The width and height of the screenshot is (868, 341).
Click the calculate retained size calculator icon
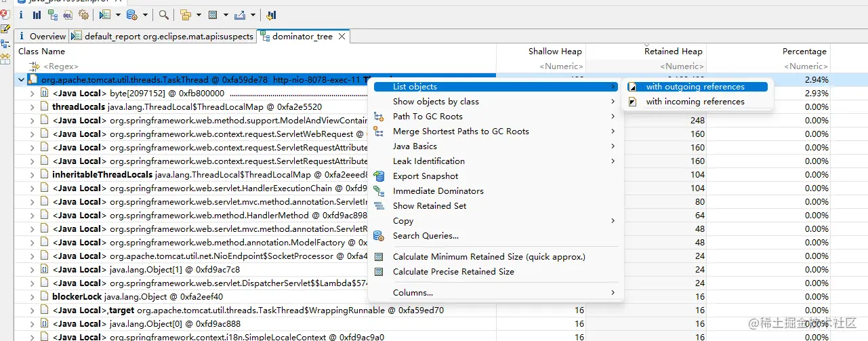tap(213, 14)
